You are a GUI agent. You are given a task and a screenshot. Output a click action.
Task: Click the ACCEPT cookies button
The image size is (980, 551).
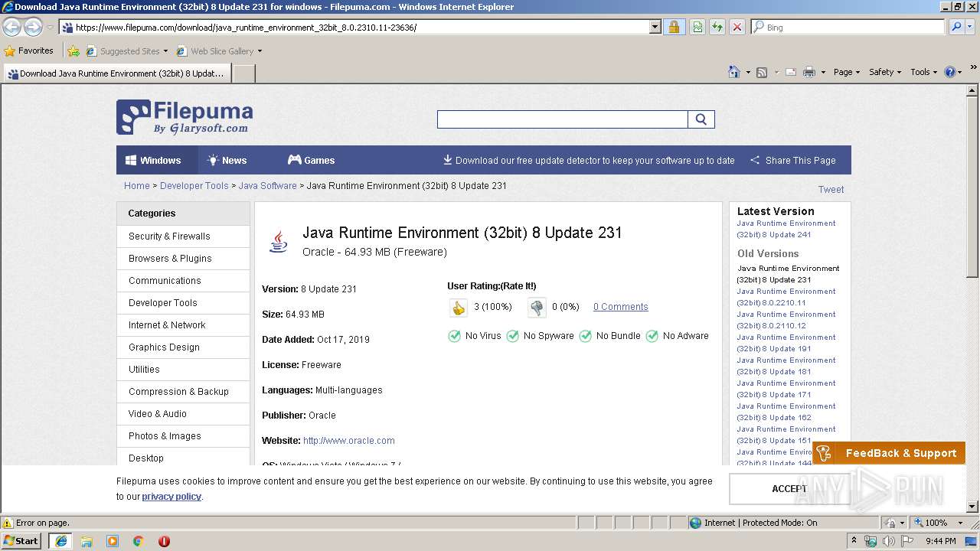coord(789,489)
